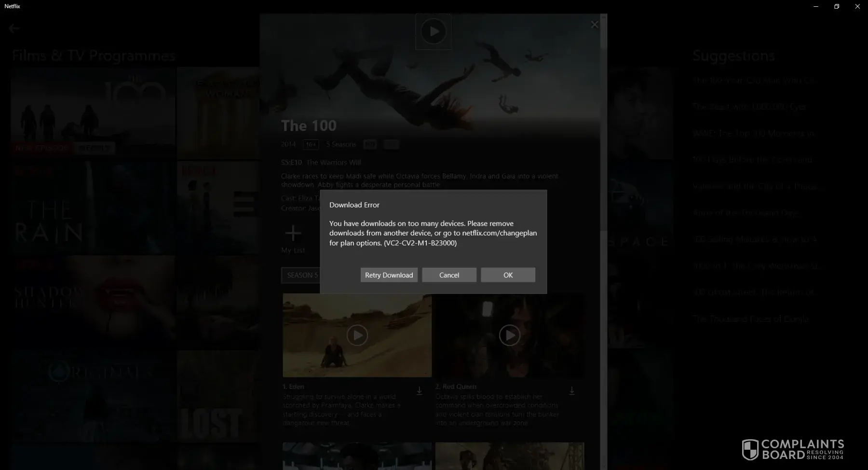The height and width of the screenshot is (470, 868).
Task: Play the Red Queen episode thumbnail
Action: 510,335
